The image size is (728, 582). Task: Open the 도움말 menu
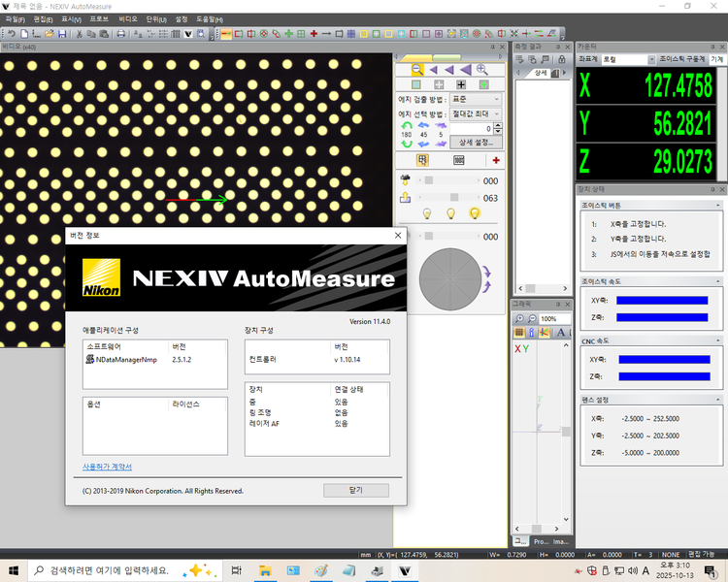(209, 19)
